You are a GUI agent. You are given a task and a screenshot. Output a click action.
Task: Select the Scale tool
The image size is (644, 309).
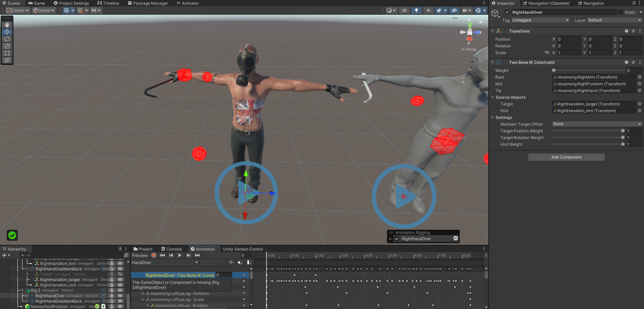(7, 46)
